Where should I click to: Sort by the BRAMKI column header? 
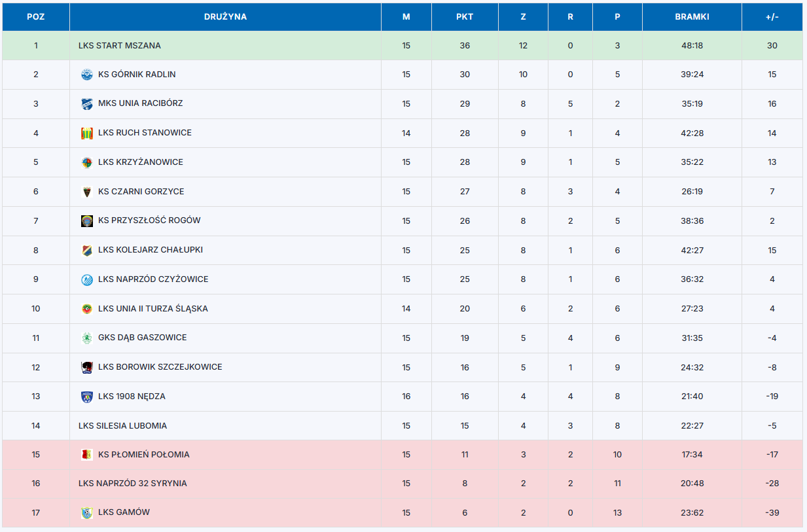[692, 17]
